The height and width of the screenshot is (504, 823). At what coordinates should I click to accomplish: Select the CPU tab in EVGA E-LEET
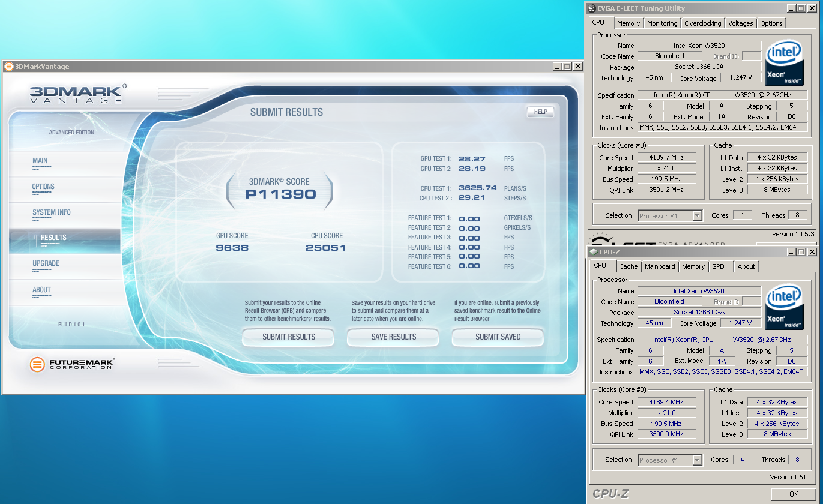click(x=598, y=23)
